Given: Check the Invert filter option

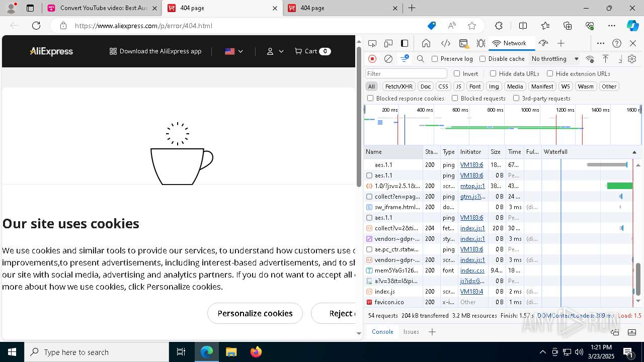Looking at the screenshot, I should pyautogui.click(x=457, y=73).
